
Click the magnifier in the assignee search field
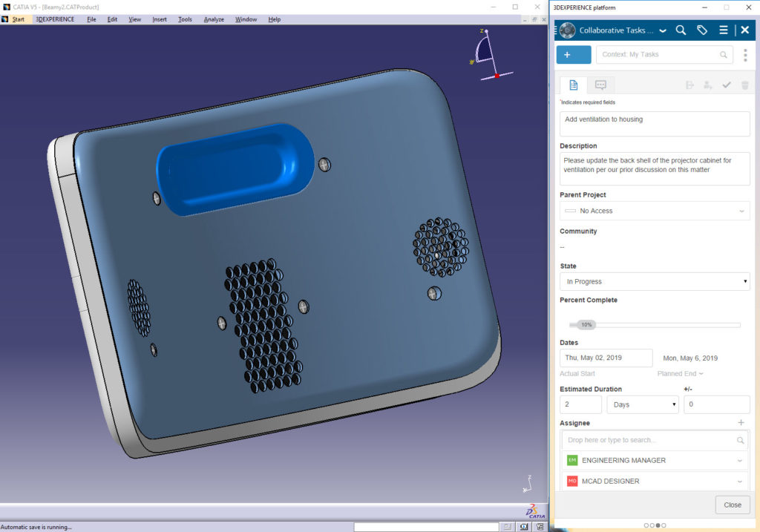[x=740, y=441]
